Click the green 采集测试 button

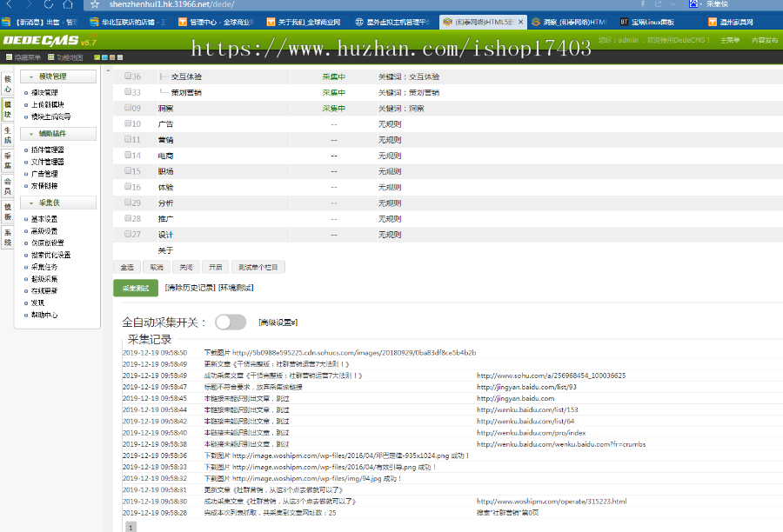136,288
